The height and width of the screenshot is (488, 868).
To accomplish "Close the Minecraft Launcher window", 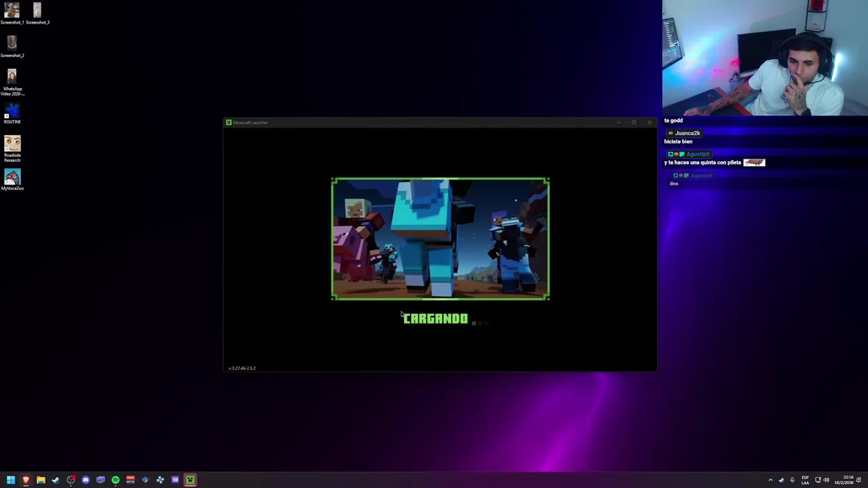I will tap(649, 123).
